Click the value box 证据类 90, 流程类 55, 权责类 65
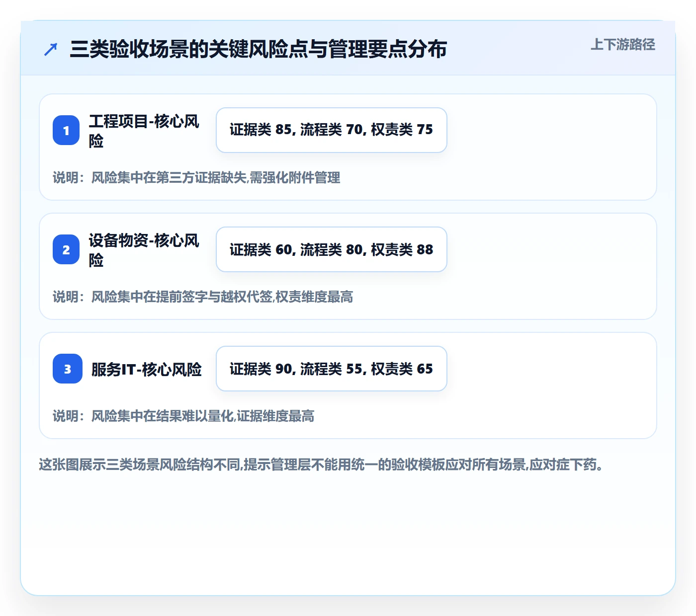Screen dimensions: 696x616 [332, 369]
